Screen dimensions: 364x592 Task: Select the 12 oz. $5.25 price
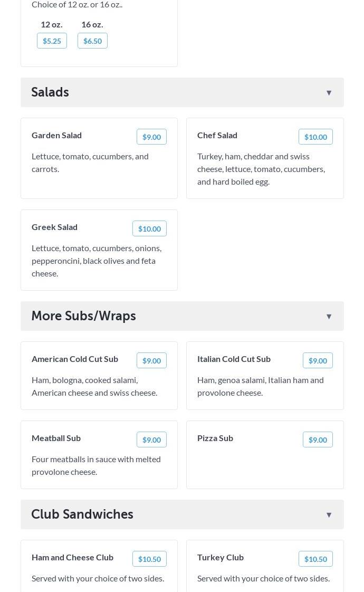point(52,41)
